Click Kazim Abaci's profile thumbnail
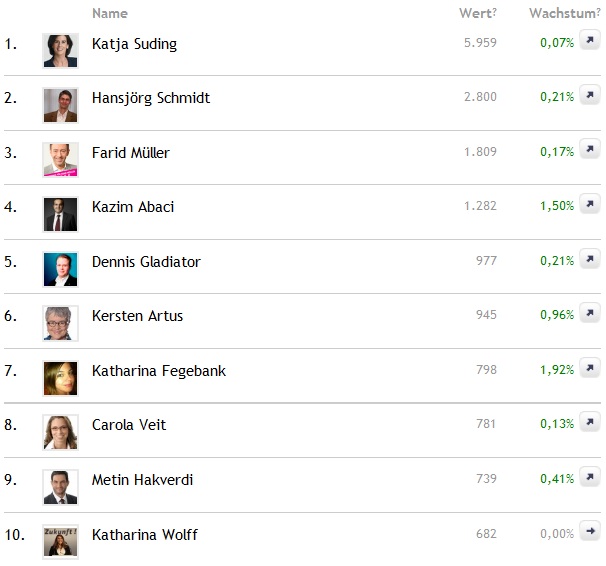Viewport: 606px width, 566px height. tap(60, 213)
